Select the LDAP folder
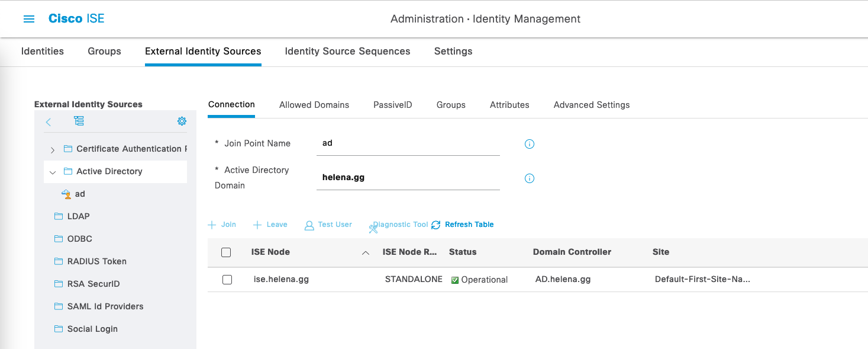Viewport: 868px width, 349px height. coord(78,216)
